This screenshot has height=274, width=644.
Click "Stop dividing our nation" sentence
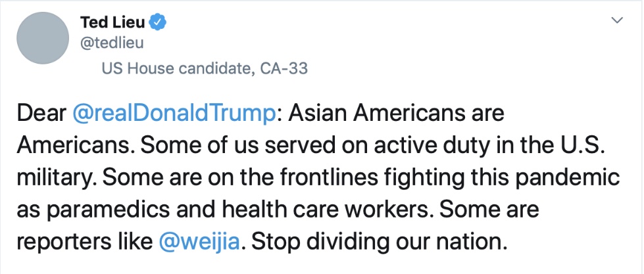click(x=380, y=241)
